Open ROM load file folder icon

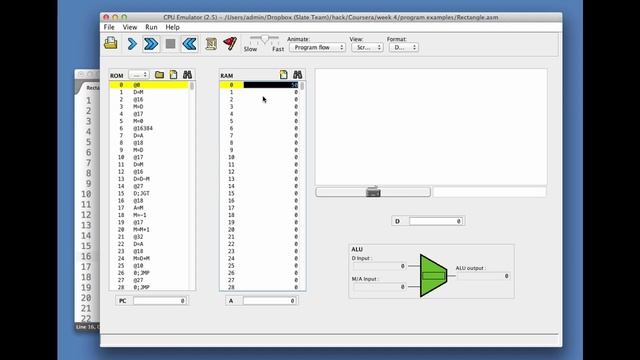pos(159,75)
